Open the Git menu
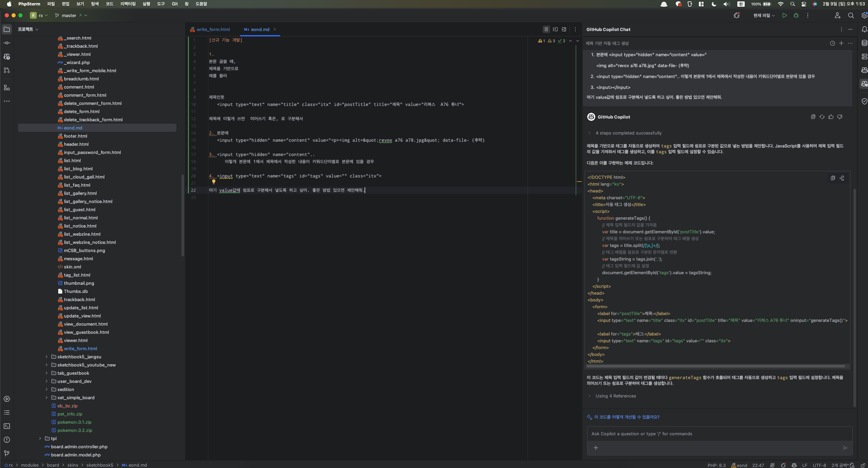The height and width of the screenshot is (468, 868). [x=175, y=4]
